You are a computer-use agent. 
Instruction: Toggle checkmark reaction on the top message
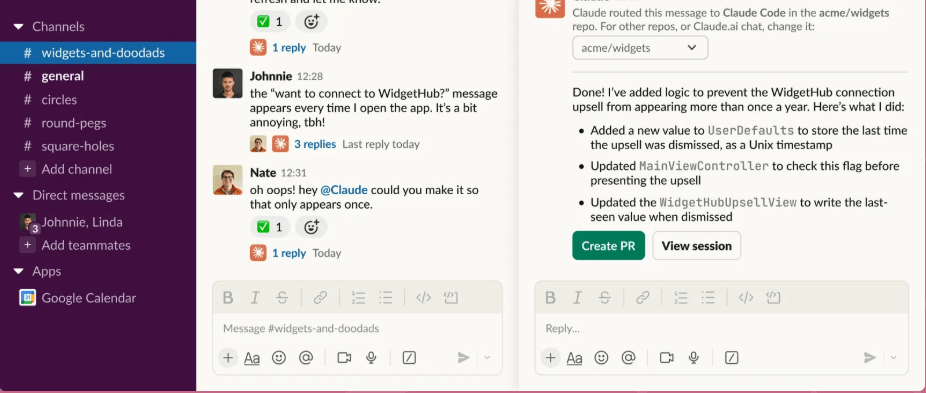[270, 22]
